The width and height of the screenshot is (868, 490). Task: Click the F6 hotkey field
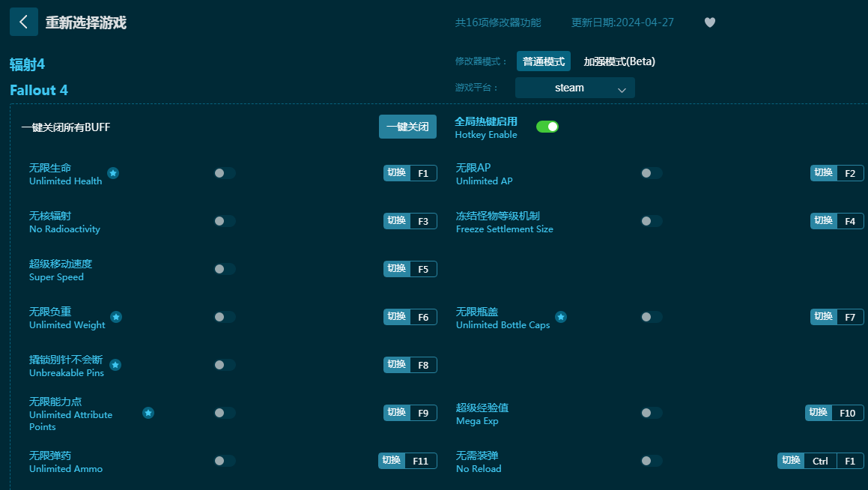point(423,317)
